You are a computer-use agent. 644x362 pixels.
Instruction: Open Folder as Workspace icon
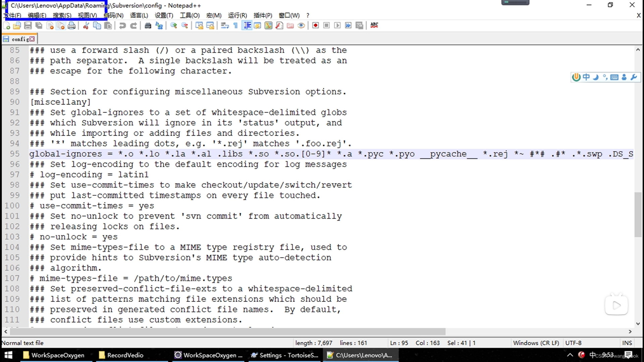pyautogui.click(x=290, y=25)
